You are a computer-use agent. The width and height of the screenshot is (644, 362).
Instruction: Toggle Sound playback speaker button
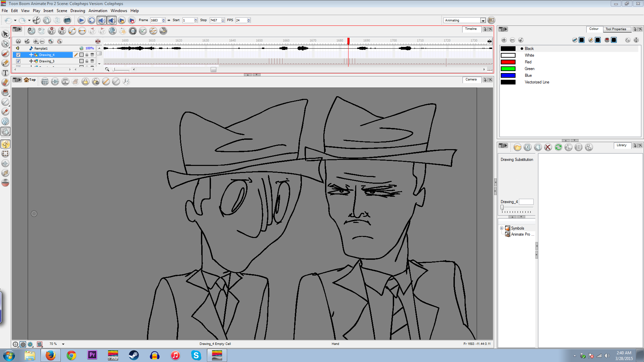pyautogui.click(x=102, y=20)
